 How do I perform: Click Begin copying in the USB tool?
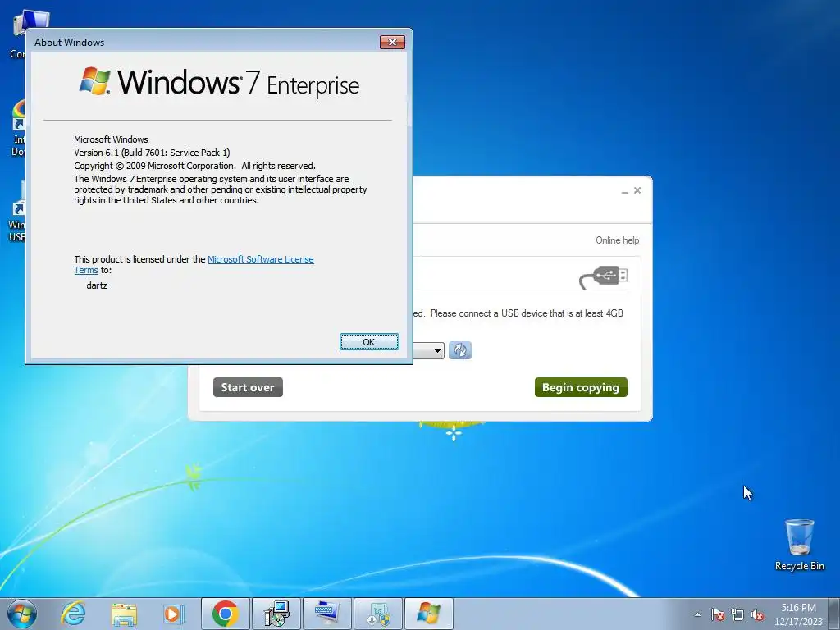click(x=581, y=387)
